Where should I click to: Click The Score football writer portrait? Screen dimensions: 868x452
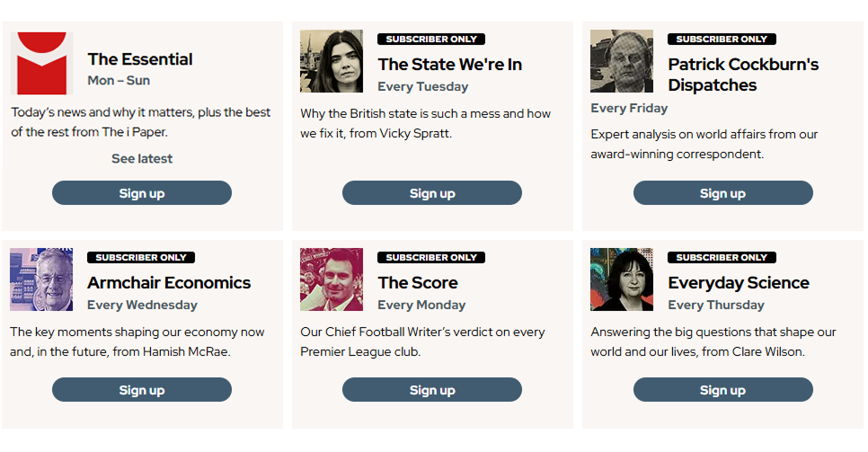pyautogui.click(x=332, y=279)
